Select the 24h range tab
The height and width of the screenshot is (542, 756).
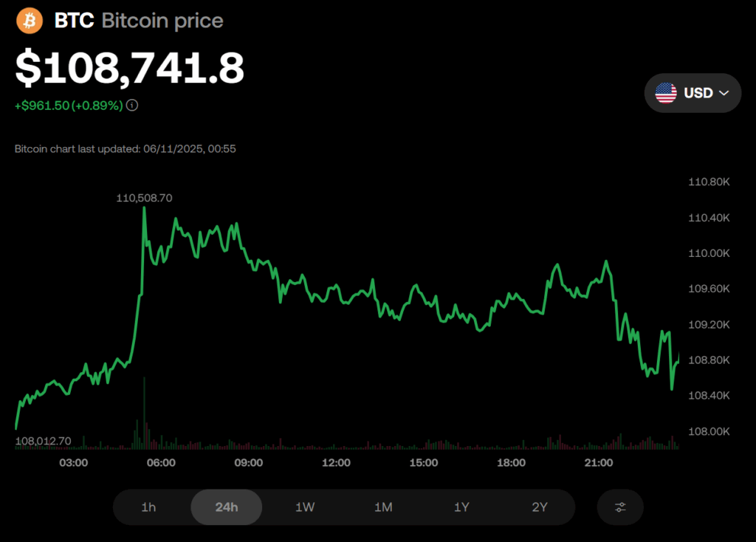(x=227, y=507)
